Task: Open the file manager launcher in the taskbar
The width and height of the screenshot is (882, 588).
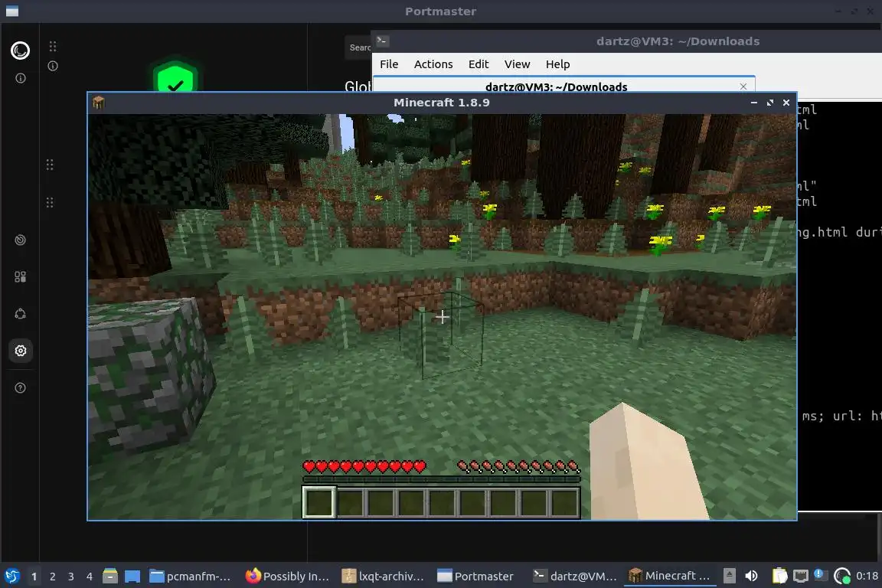Action: [110, 577]
